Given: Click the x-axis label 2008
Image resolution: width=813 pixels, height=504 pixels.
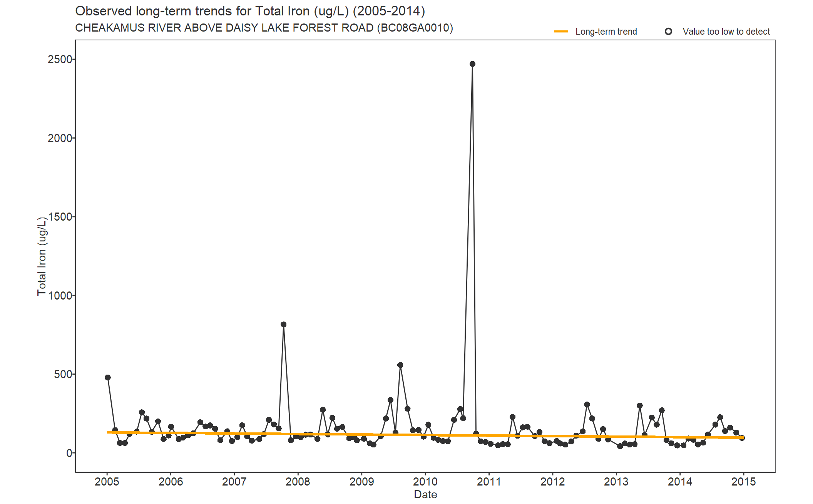Looking at the screenshot, I should pyautogui.click(x=298, y=482).
